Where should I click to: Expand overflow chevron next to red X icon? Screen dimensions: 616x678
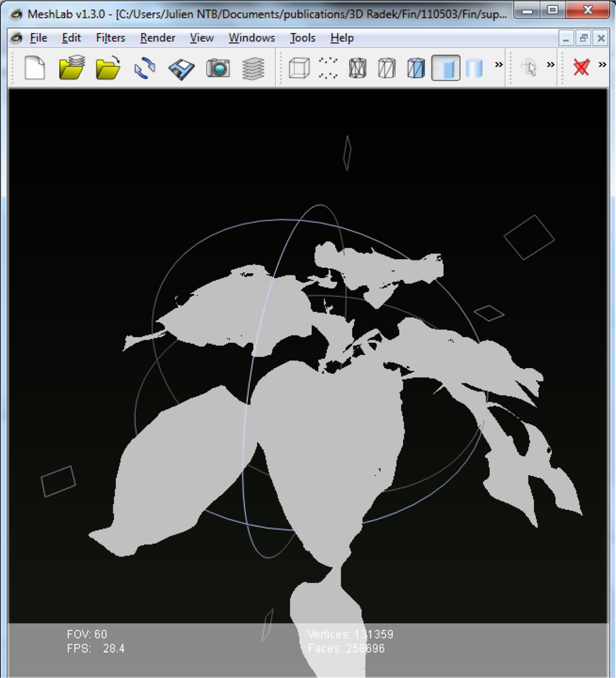click(602, 65)
